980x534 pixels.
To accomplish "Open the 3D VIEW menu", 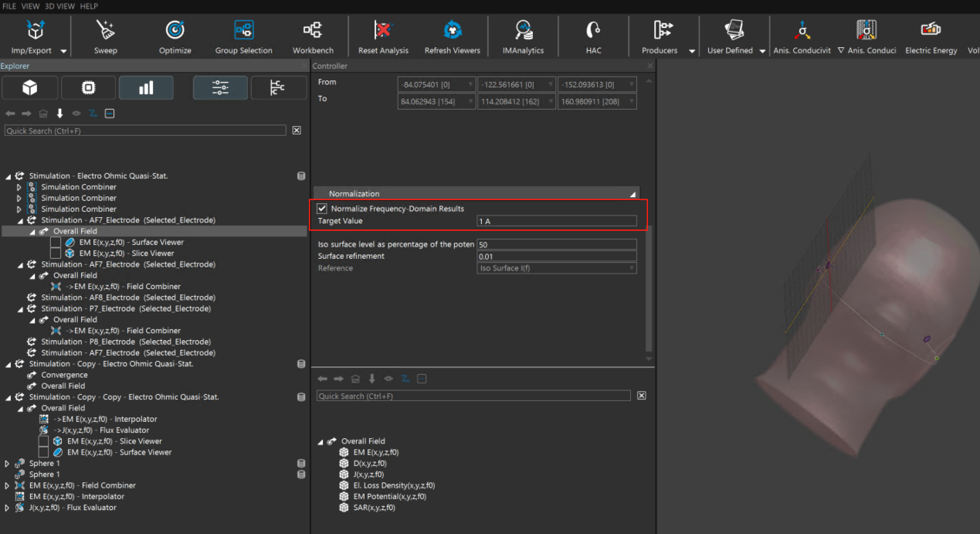I will (60, 6).
